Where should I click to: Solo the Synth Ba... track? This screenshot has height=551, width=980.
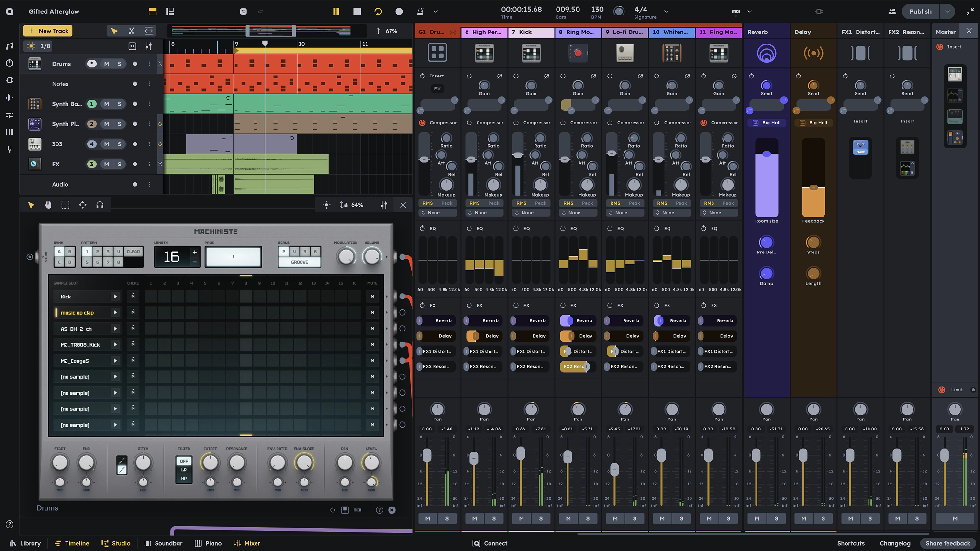point(119,104)
